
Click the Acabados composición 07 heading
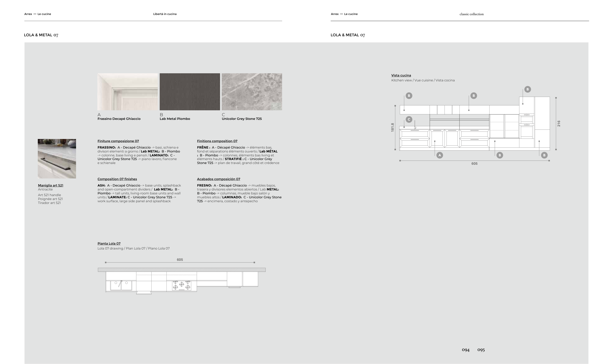coord(218,179)
